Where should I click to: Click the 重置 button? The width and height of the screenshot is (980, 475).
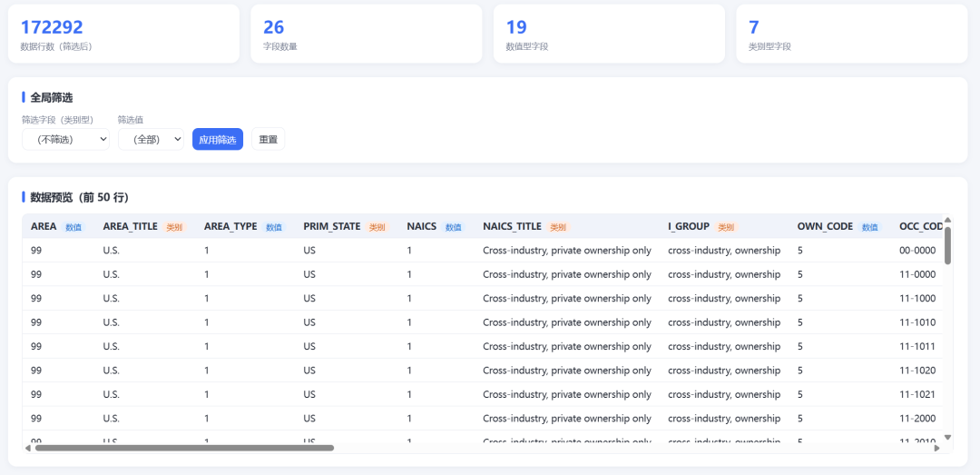point(268,140)
